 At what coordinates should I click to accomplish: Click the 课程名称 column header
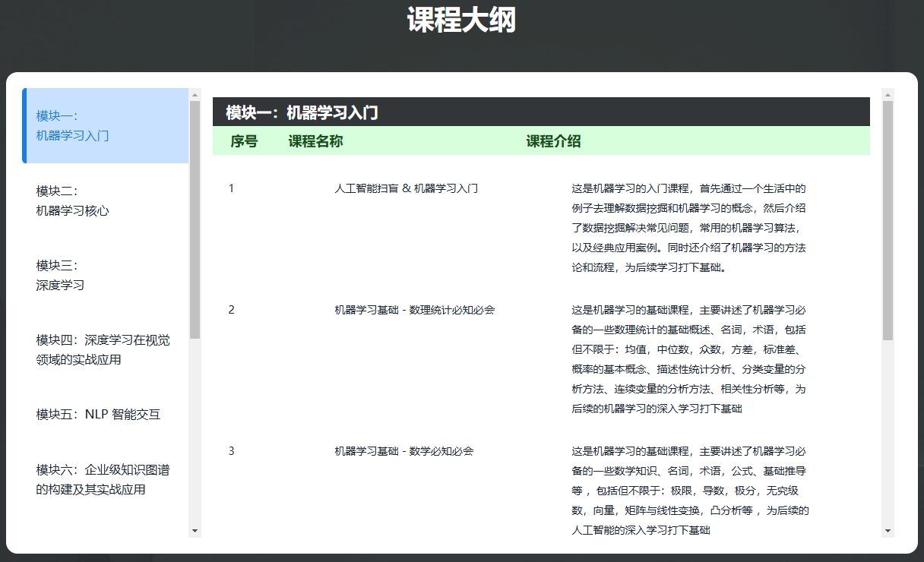coord(315,141)
